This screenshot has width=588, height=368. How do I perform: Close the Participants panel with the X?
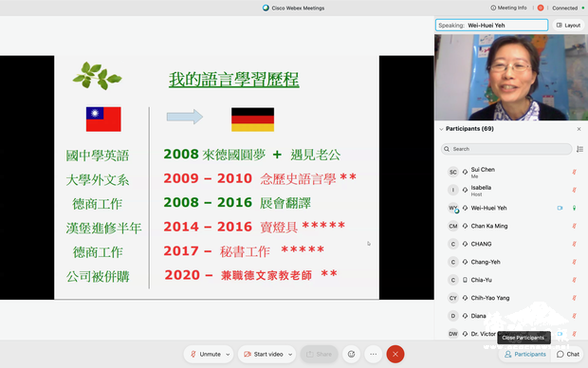579,129
